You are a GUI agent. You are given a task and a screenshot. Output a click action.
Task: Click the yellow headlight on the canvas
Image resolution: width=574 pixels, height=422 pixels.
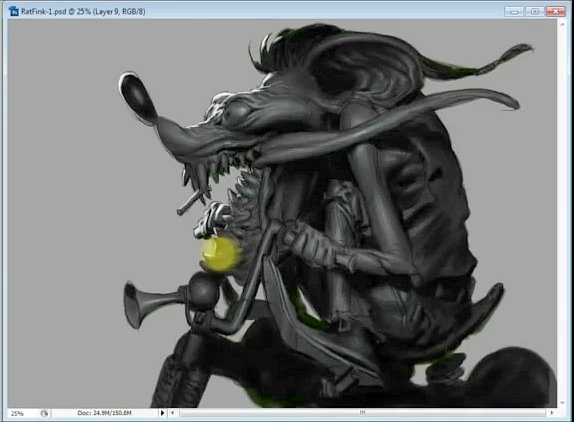[x=221, y=254]
